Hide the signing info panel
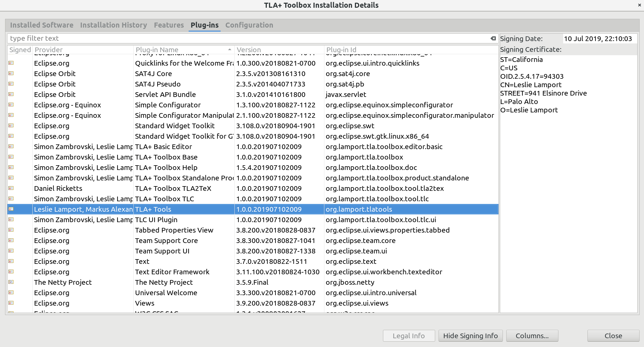The image size is (644, 347). 470,336
